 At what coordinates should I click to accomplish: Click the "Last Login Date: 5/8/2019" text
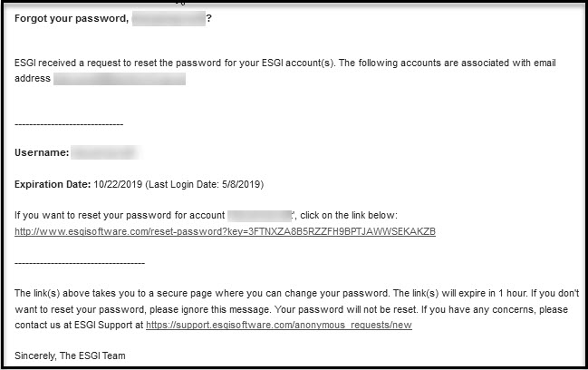point(205,184)
